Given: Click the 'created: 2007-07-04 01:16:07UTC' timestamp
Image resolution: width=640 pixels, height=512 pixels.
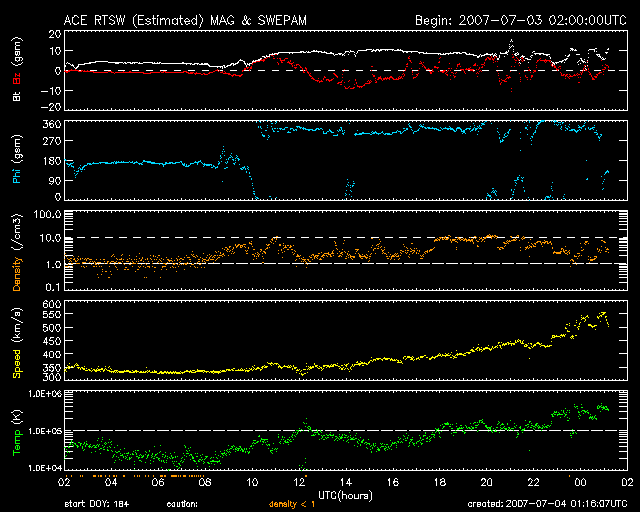Looking at the screenshot, I should (x=547, y=504).
